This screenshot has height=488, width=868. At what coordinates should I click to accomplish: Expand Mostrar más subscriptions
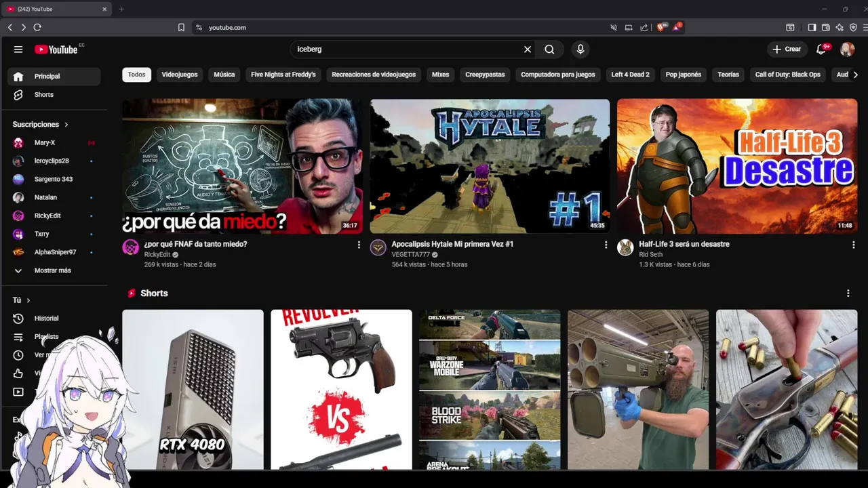pyautogui.click(x=54, y=271)
